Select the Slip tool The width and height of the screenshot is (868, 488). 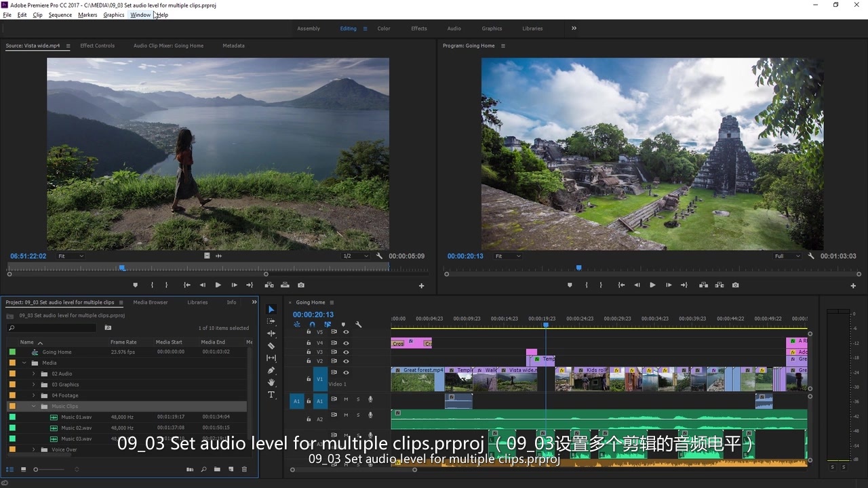(271, 358)
